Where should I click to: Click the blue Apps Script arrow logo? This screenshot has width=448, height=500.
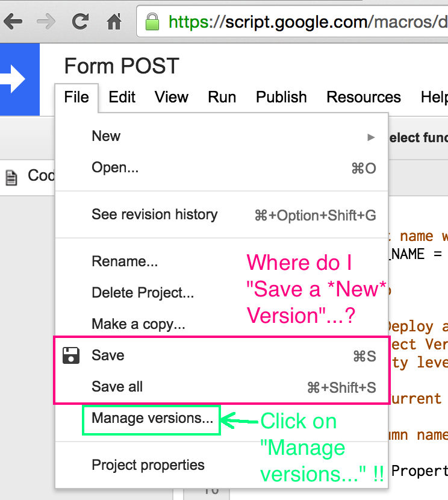[x=20, y=80]
